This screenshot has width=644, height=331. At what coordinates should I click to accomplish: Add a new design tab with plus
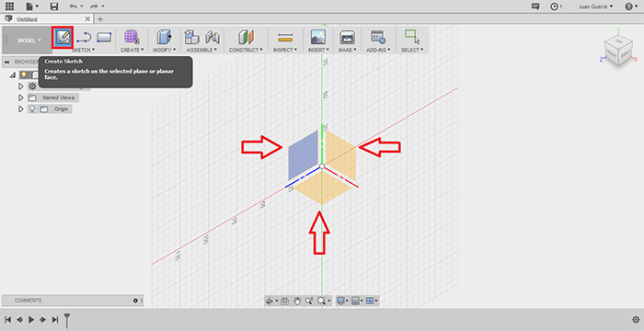click(100, 19)
